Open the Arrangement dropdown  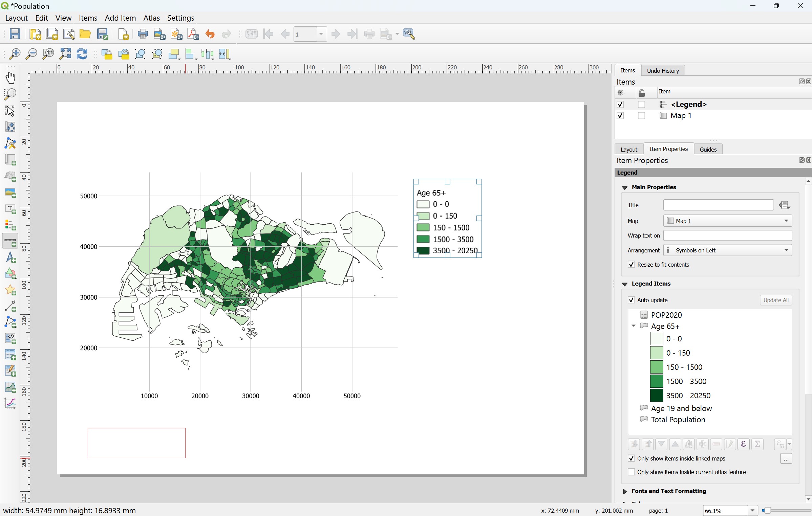tap(727, 250)
